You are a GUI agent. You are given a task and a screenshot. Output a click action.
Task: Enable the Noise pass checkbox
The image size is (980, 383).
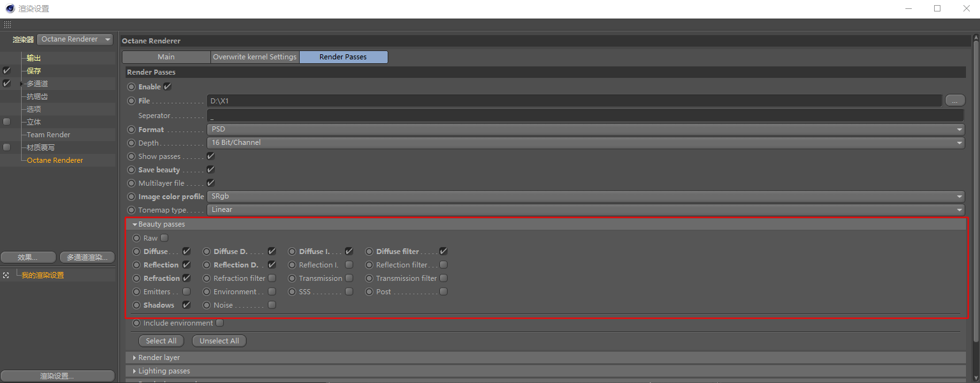pyautogui.click(x=272, y=305)
